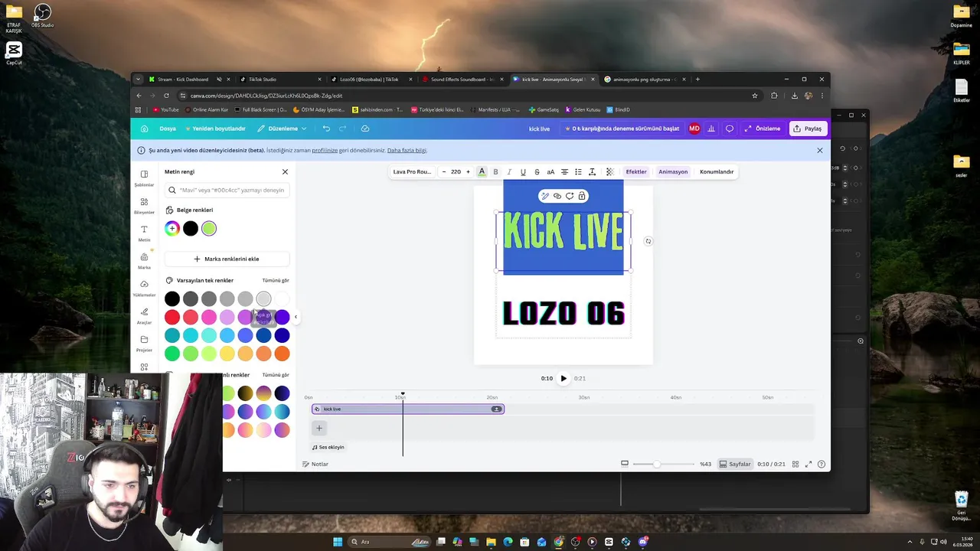The width and height of the screenshot is (980, 551).
Task: Open the letter spacing tool
Action: (592, 171)
